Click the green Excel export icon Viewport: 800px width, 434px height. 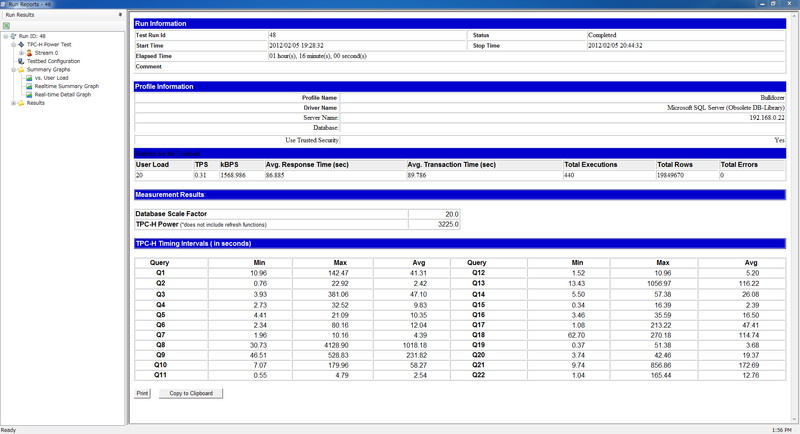click(6, 25)
